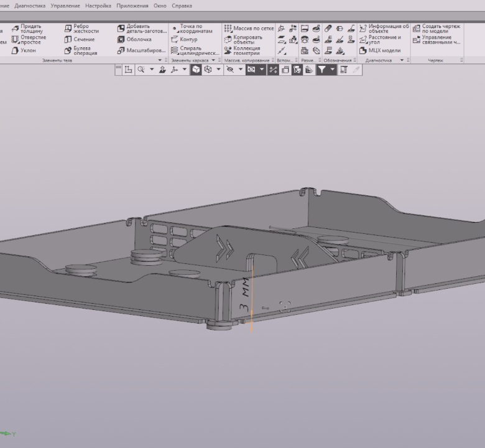Toggle the hide objects eye icon
The width and height of the screenshot is (485, 448).
pyautogui.click(x=230, y=70)
